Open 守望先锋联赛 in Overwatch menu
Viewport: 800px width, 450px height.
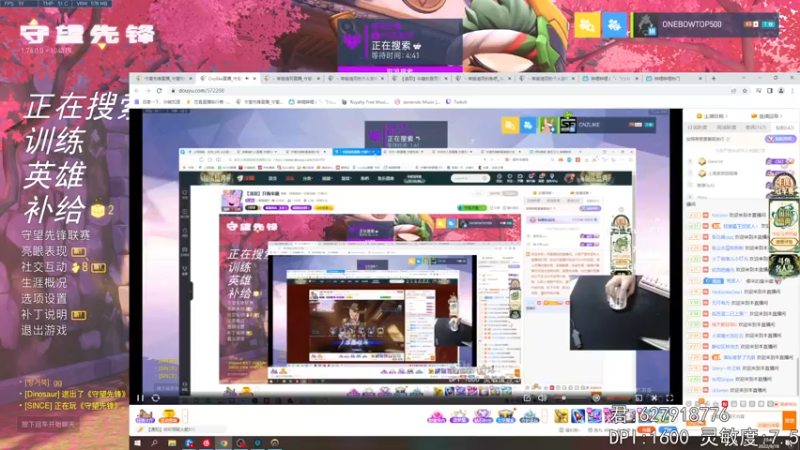click(x=56, y=235)
